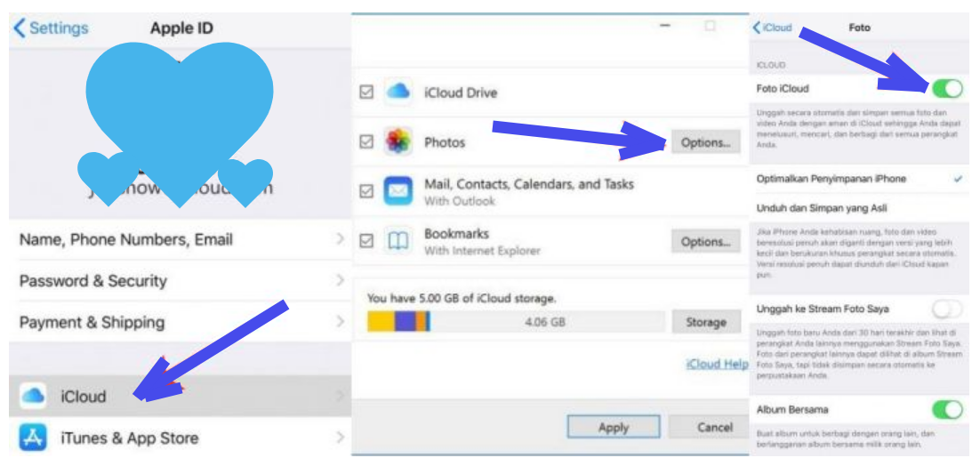Open the iCloud Help link
Screen dimensions: 980x466
(x=717, y=365)
